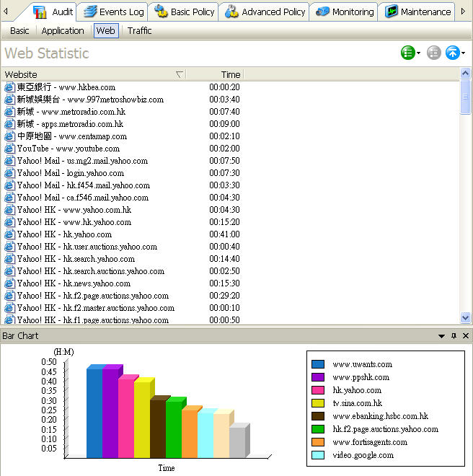Viewport: 473px width, 476px height.
Task: Click the blue bar in the chart
Action: (x=94, y=413)
